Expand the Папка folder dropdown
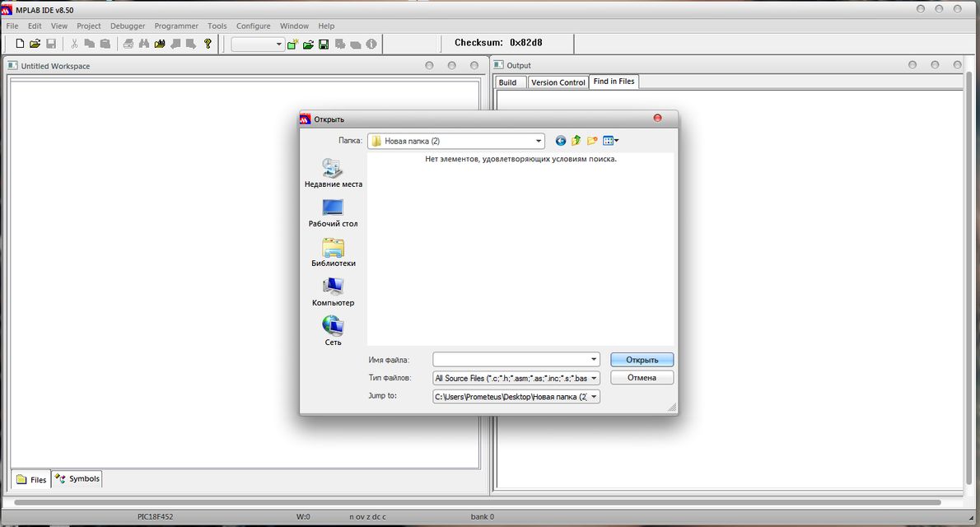The width and height of the screenshot is (980, 527). (x=539, y=141)
